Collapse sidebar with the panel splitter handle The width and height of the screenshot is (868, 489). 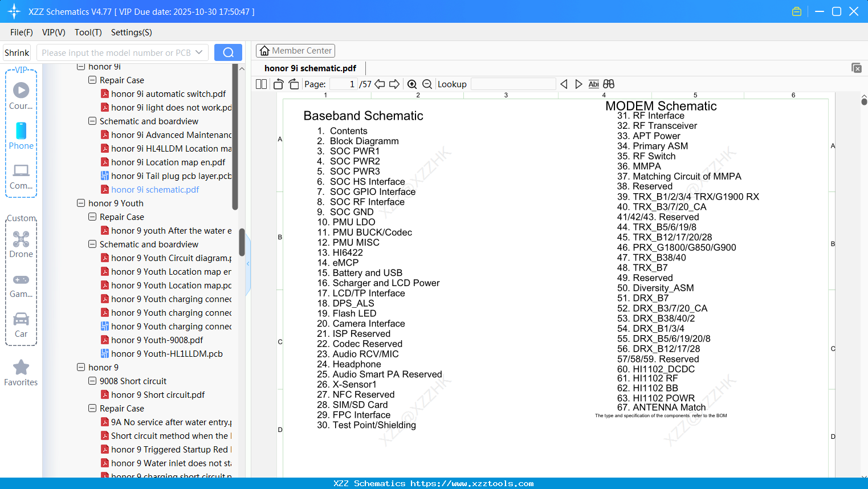pos(248,264)
